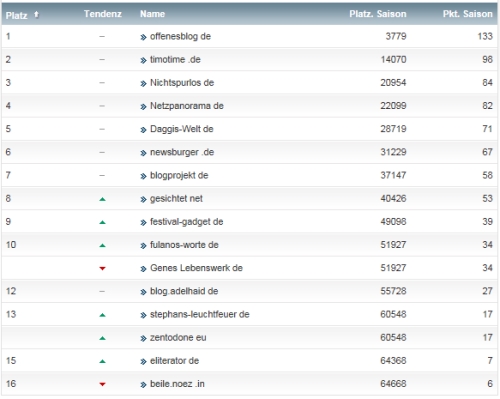
Task: Click double-arrow icon beside Netzpanorama de
Action: coord(143,107)
